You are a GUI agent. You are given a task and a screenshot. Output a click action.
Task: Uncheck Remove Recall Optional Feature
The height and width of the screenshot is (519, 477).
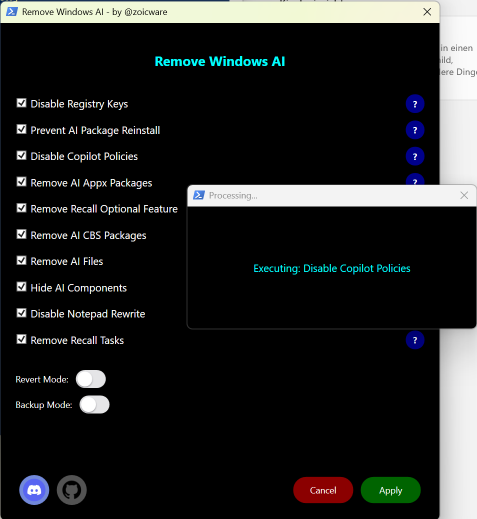21,208
